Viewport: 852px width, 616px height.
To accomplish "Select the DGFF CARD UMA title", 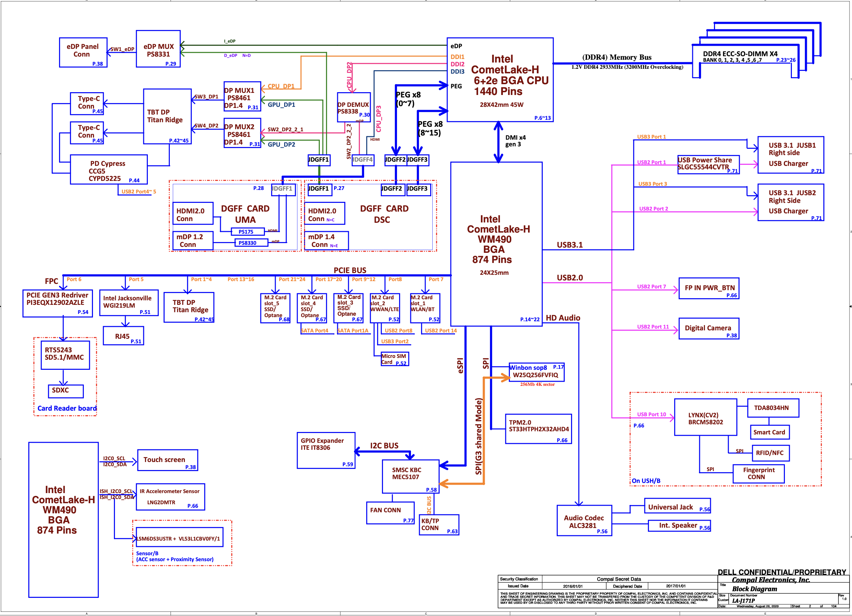I will pyautogui.click(x=245, y=214).
